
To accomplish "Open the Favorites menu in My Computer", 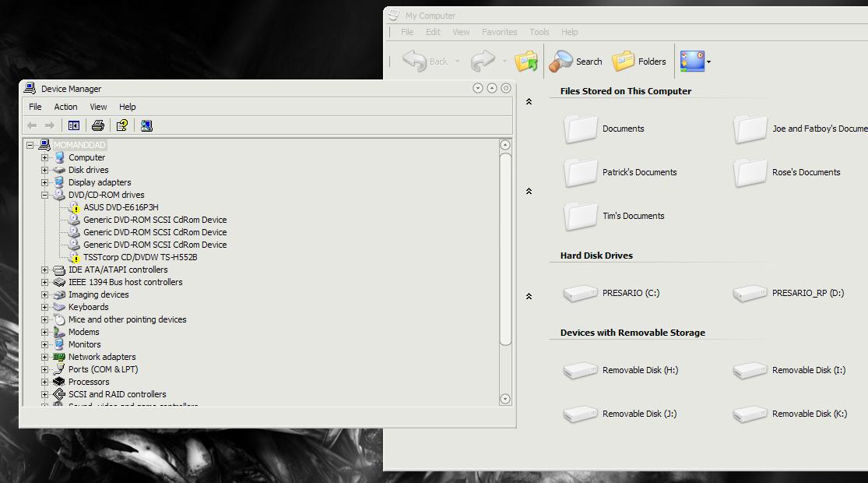I will click(499, 32).
